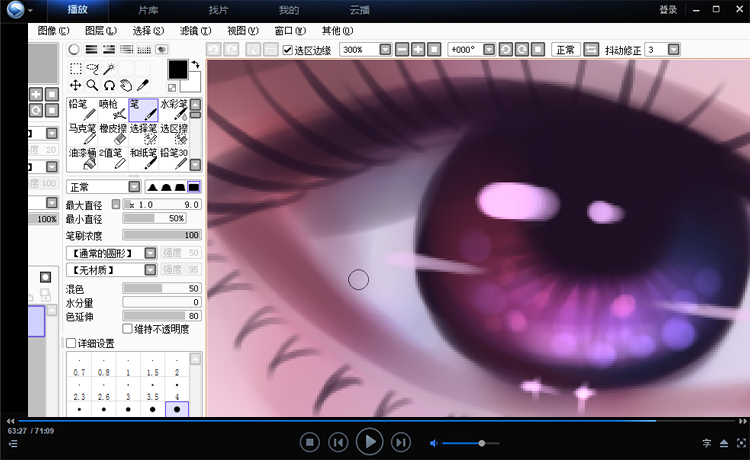The width and height of the screenshot is (750, 464).
Task: Toggle transparent color swatch
Action: coord(172,88)
